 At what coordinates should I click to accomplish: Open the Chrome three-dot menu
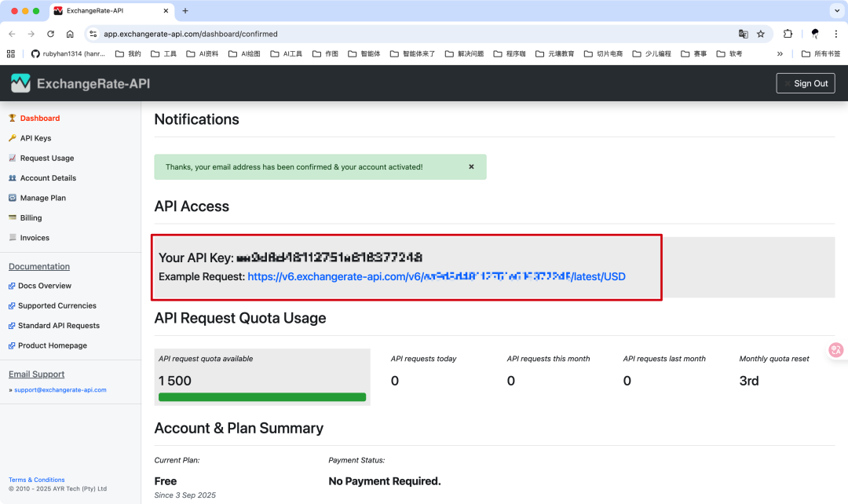point(835,34)
